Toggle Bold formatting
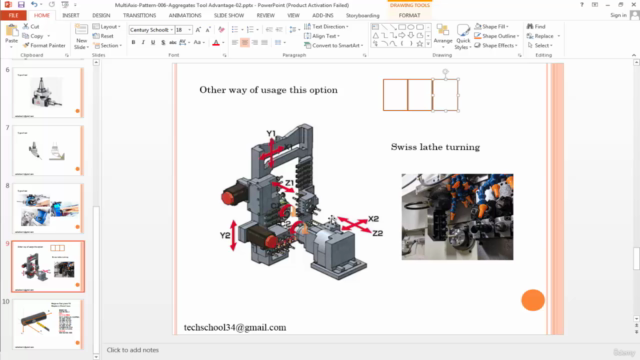This screenshot has width=640, height=360. click(133, 42)
